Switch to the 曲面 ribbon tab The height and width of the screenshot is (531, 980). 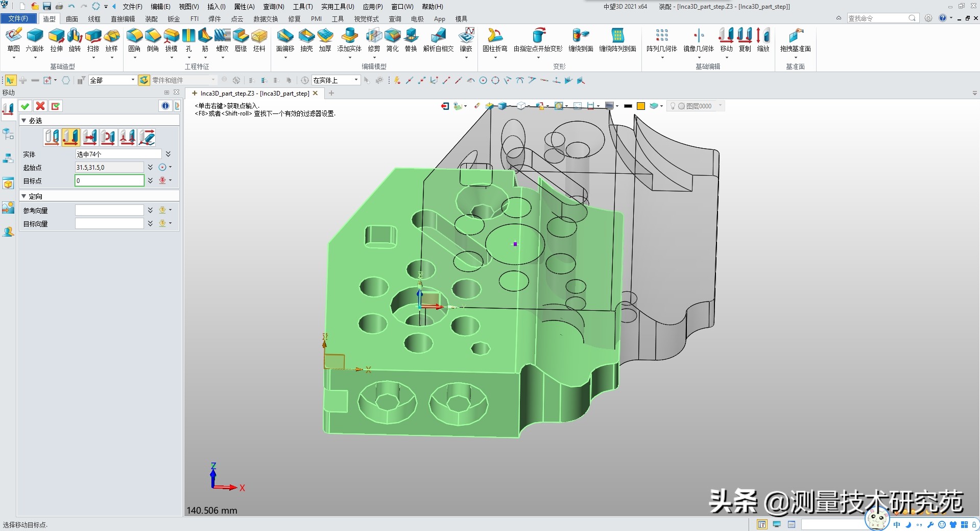(x=72, y=19)
